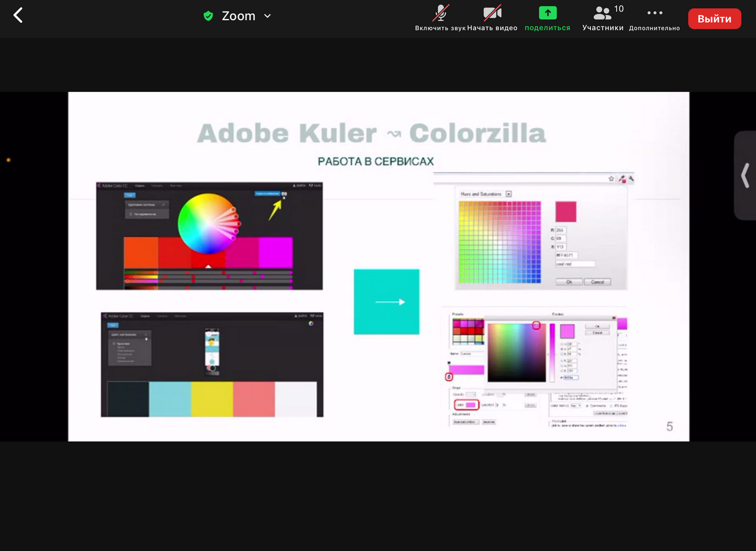Unmute with the Включить звук microphone icon
Image resolution: width=756 pixels, height=551 pixels.
pos(440,18)
